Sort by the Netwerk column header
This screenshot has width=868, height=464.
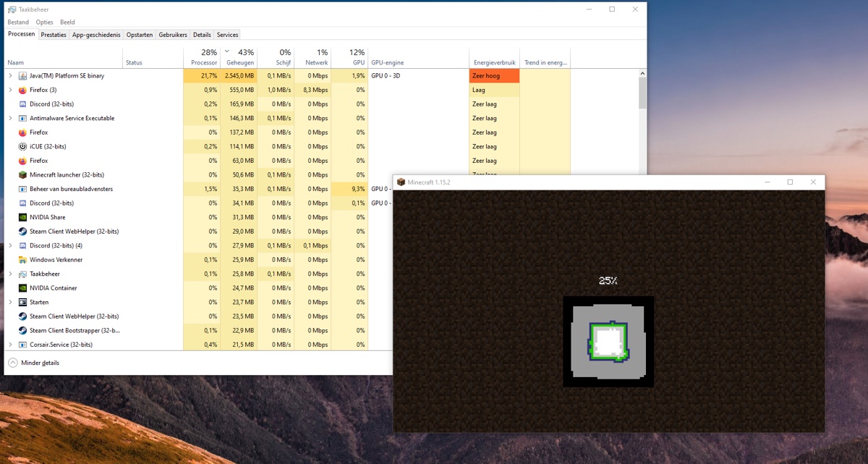tap(312, 57)
